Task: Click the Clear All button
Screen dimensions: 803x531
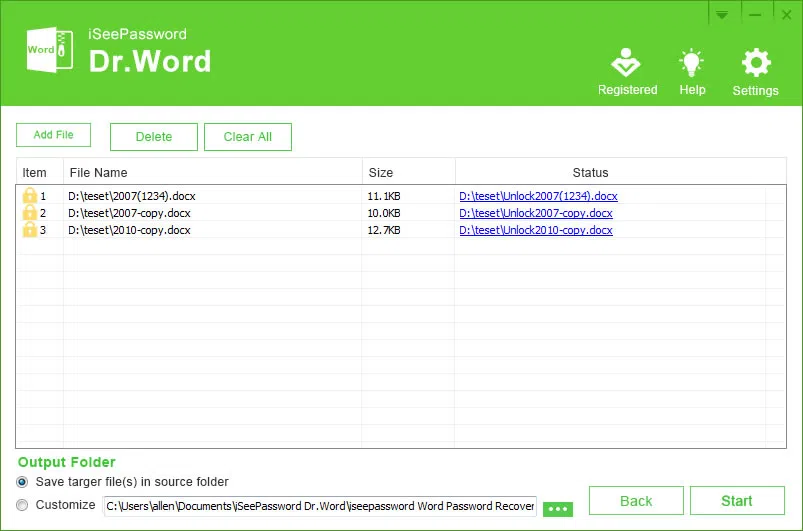Action: pos(248,137)
